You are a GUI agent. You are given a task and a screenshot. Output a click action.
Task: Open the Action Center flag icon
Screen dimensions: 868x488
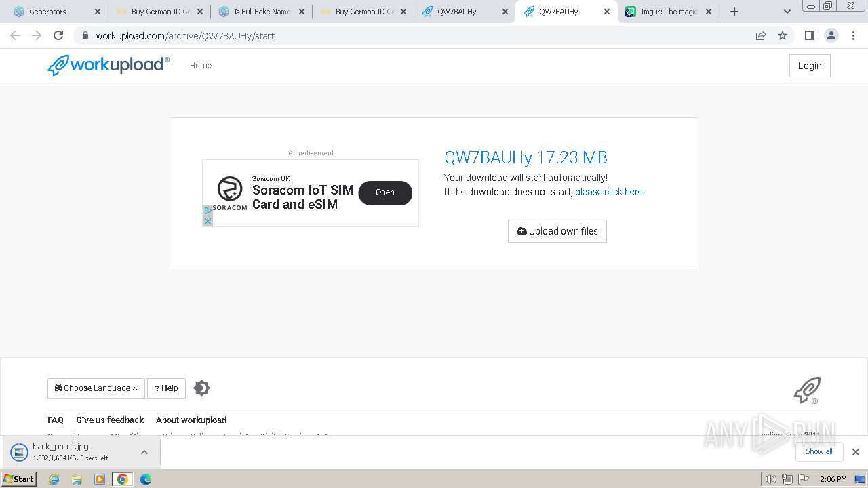coord(803,479)
